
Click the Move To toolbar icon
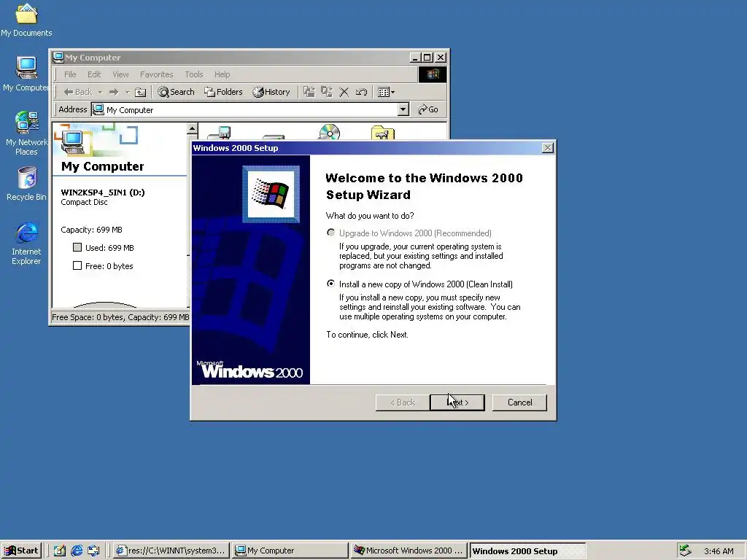[x=309, y=92]
